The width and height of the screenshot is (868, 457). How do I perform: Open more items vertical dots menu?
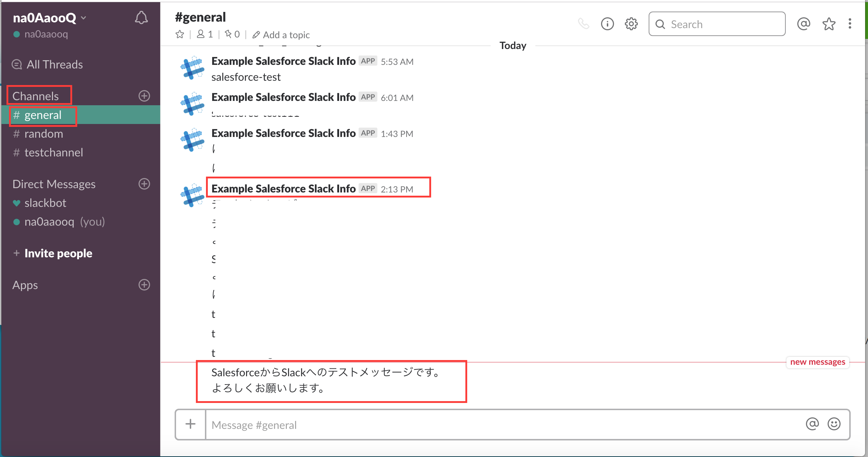pos(850,24)
